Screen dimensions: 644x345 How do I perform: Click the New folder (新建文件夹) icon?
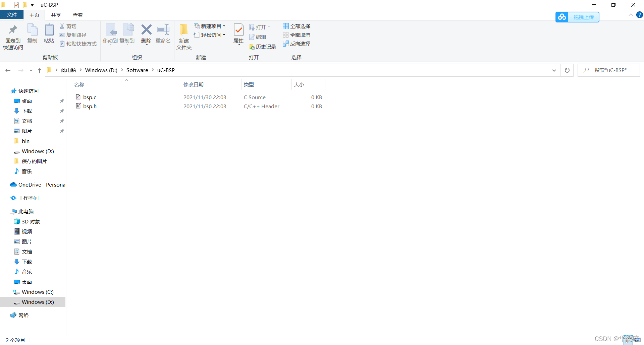(184, 30)
